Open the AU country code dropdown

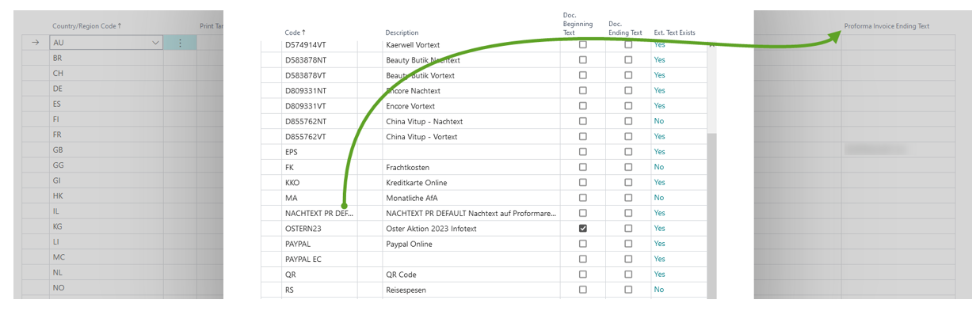(155, 44)
